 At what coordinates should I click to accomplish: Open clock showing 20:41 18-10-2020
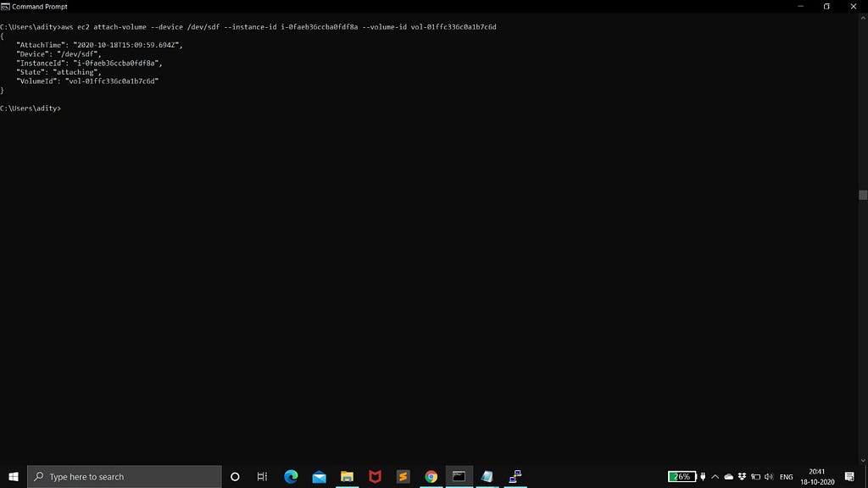[817, 476]
